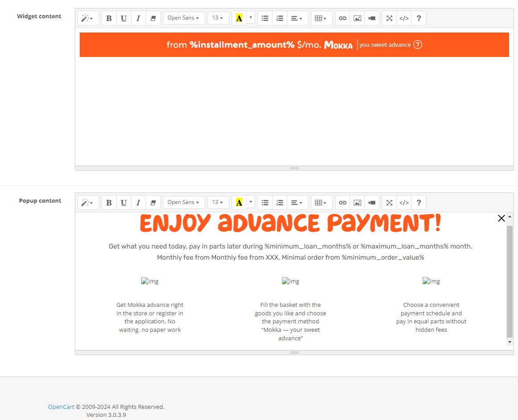Click the "Popup content" field label

coord(40,200)
